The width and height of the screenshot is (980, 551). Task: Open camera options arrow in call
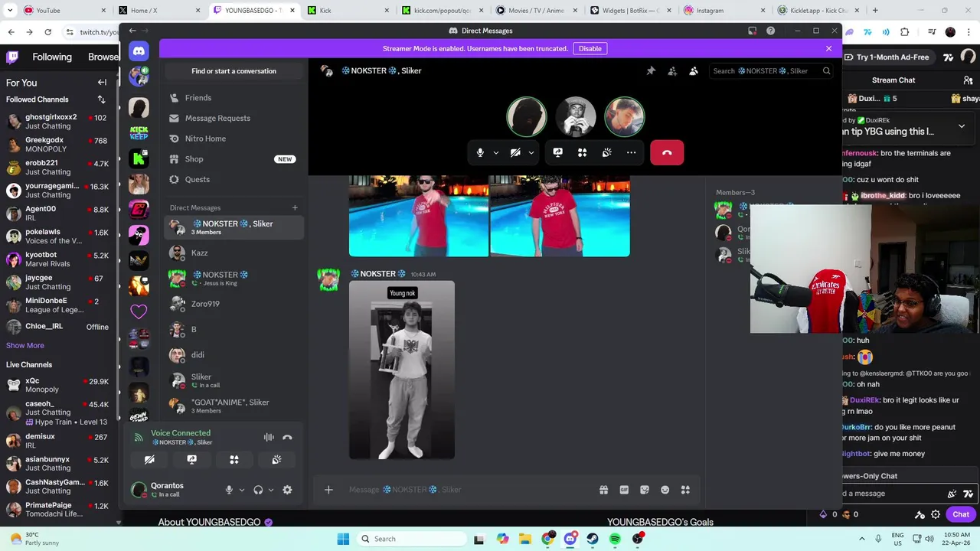click(531, 152)
